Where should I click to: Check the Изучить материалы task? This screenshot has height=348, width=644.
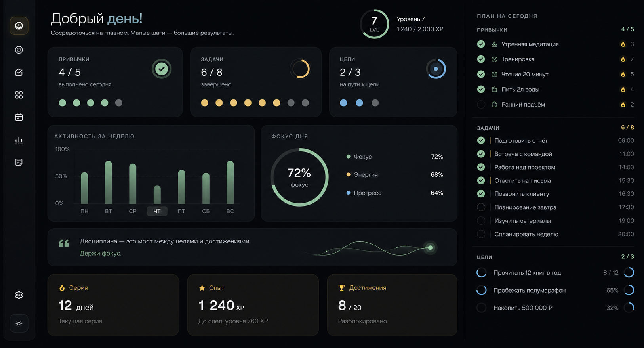[x=481, y=221]
